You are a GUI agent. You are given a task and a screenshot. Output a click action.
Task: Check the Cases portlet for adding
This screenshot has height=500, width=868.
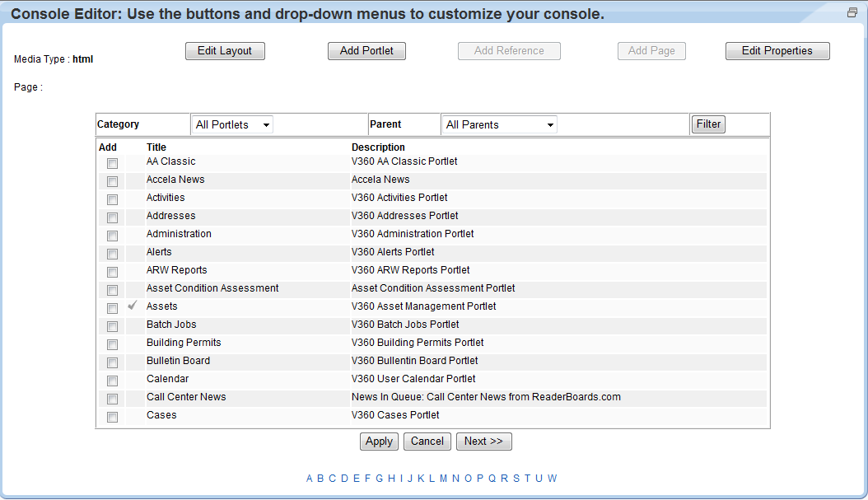pyautogui.click(x=112, y=417)
